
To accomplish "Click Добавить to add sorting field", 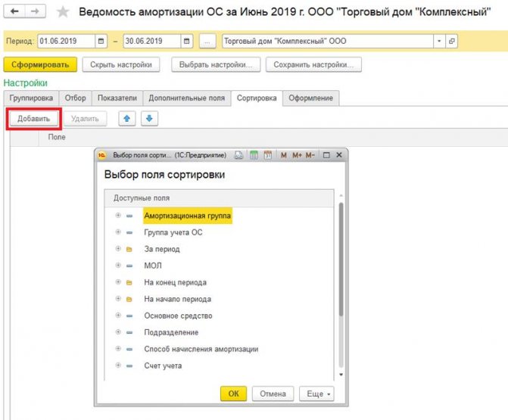I will tap(34, 119).
